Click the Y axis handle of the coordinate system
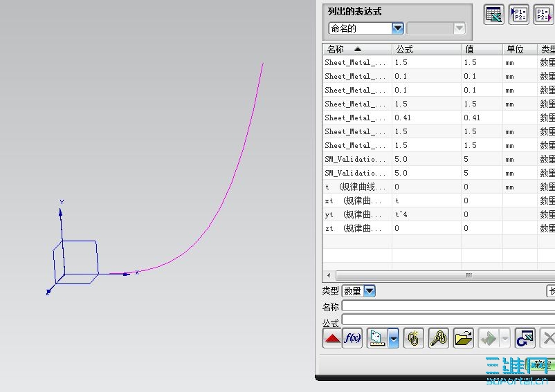Image resolution: width=555 pixels, height=392 pixels. pos(60,213)
